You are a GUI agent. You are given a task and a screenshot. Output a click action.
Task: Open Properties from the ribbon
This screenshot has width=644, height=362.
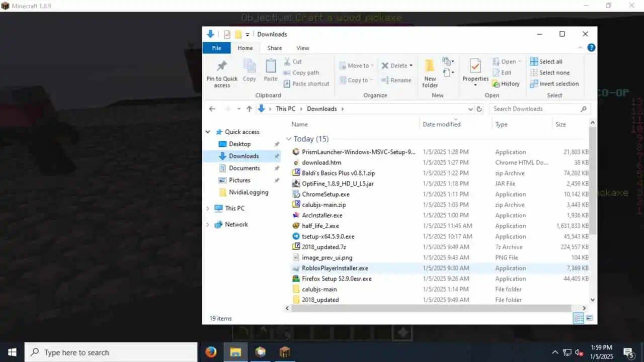475,73
